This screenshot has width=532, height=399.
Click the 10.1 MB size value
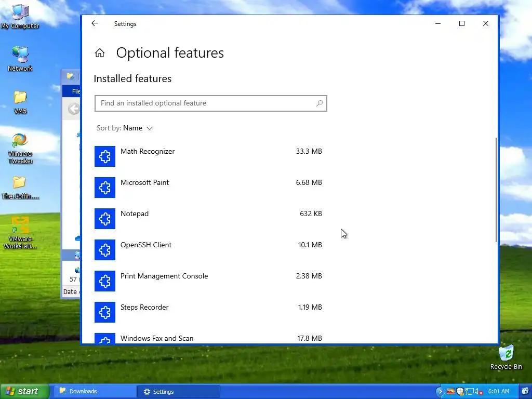pyautogui.click(x=310, y=245)
